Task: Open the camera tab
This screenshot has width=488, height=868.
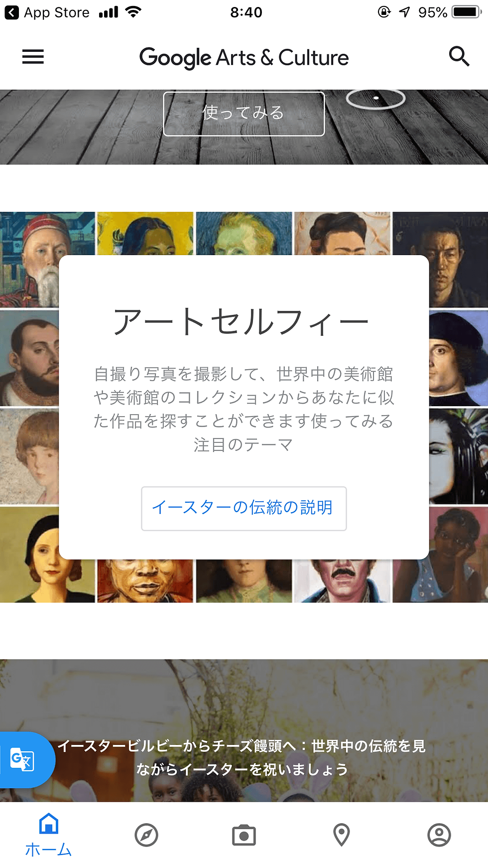Action: pyautogui.click(x=244, y=835)
